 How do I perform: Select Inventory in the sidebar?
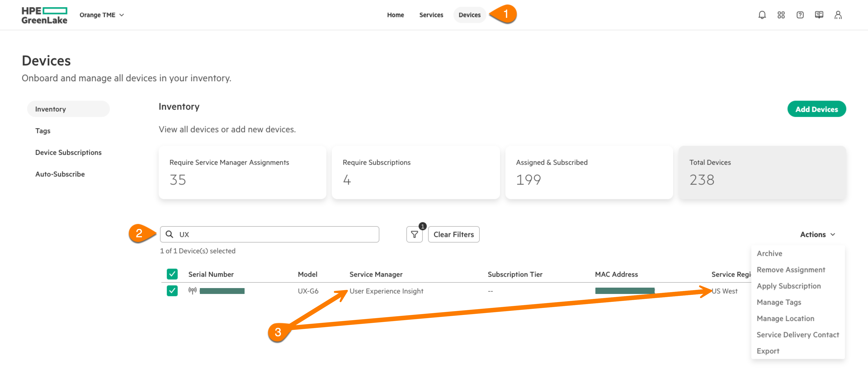coord(68,109)
